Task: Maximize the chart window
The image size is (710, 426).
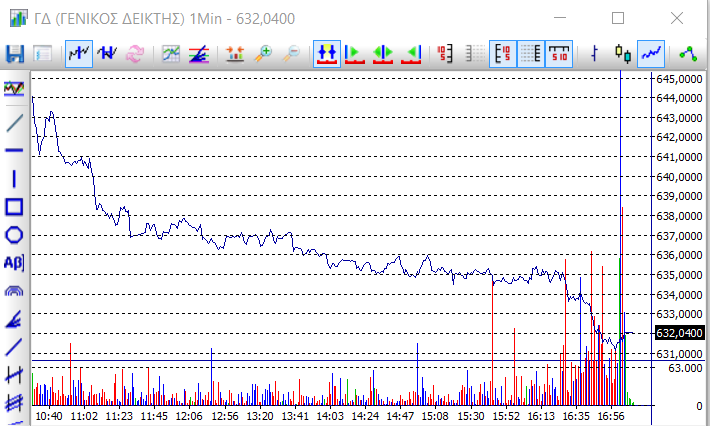Action: (618, 18)
